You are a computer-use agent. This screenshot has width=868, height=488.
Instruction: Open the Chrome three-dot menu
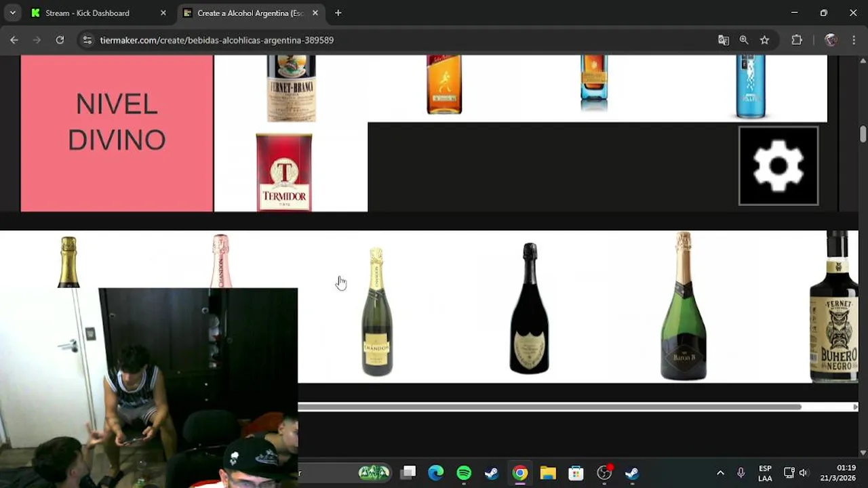click(853, 40)
